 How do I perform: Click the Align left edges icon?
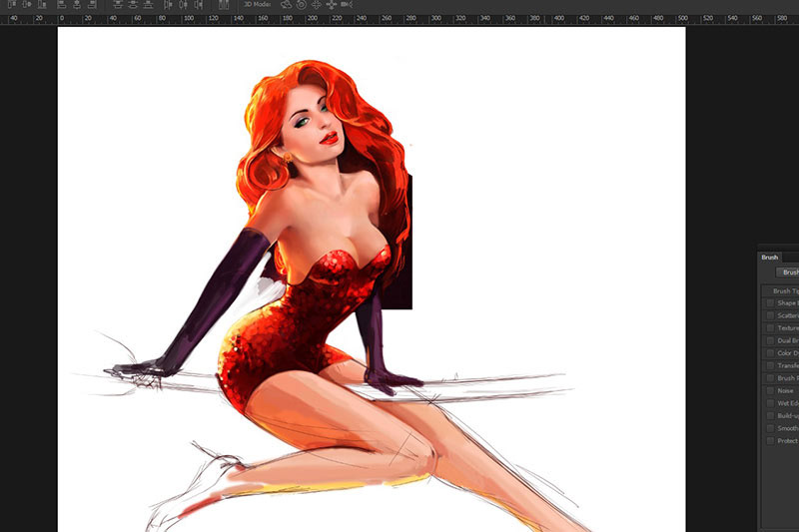coord(61,5)
